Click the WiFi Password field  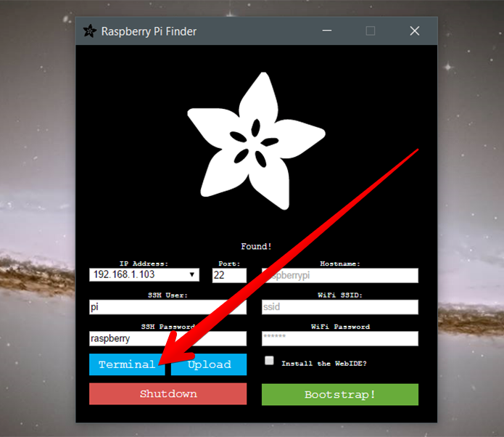[x=340, y=338]
